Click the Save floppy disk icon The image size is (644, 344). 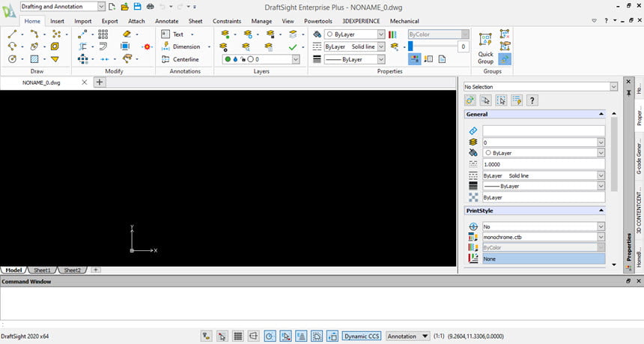point(137,7)
